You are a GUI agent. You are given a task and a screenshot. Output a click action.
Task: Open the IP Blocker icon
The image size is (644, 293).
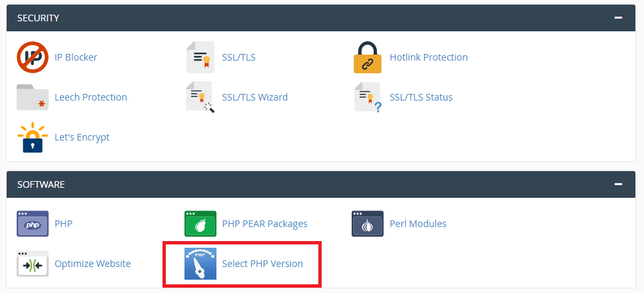click(x=33, y=57)
